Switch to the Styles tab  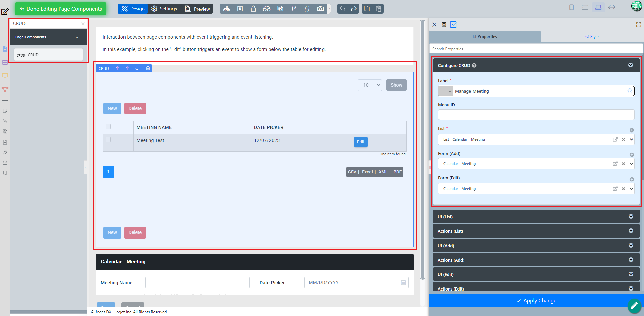point(593,37)
